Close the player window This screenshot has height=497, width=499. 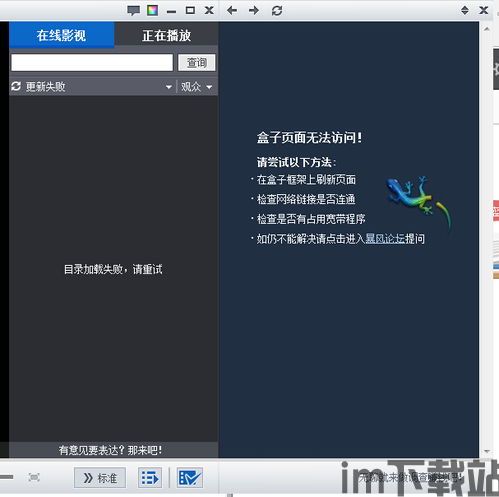(209, 10)
